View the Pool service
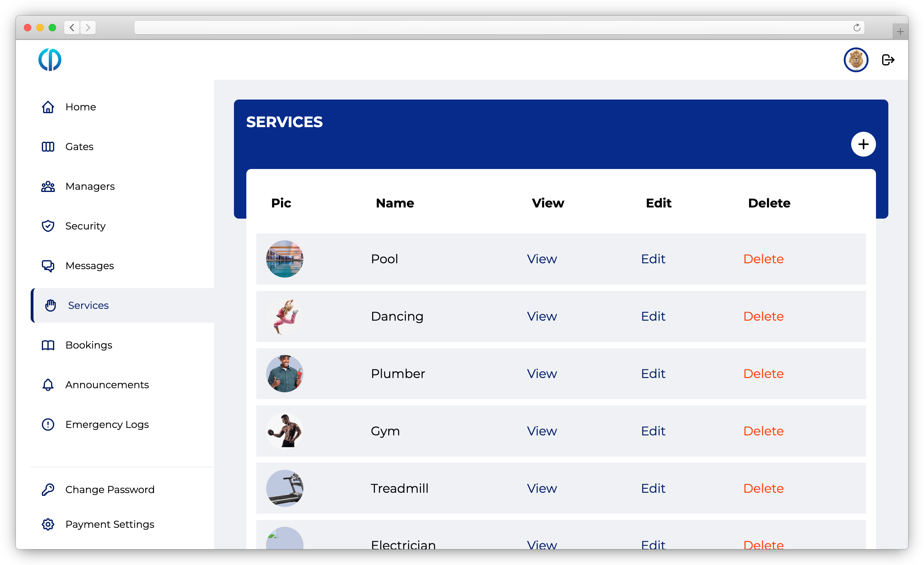 [x=542, y=259]
